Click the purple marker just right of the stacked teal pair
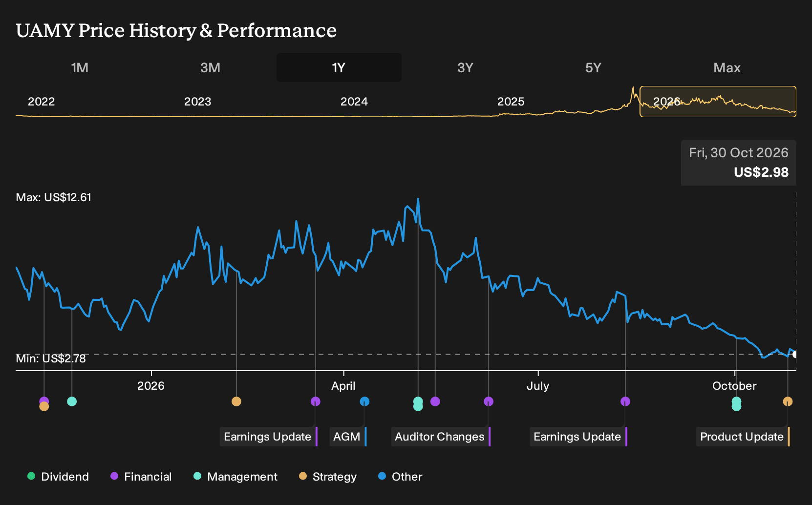Image resolution: width=812 pixels, height=505 pixels. coord(435,401)
